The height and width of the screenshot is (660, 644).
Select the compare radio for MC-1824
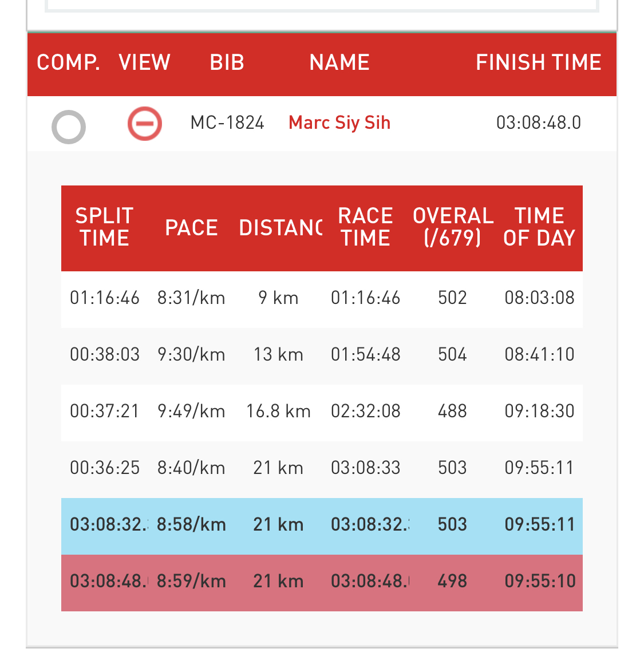pos(69,127)
